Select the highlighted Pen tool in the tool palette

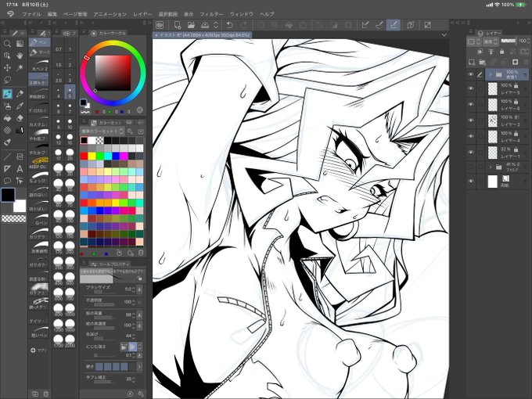[x=7, y=94]
